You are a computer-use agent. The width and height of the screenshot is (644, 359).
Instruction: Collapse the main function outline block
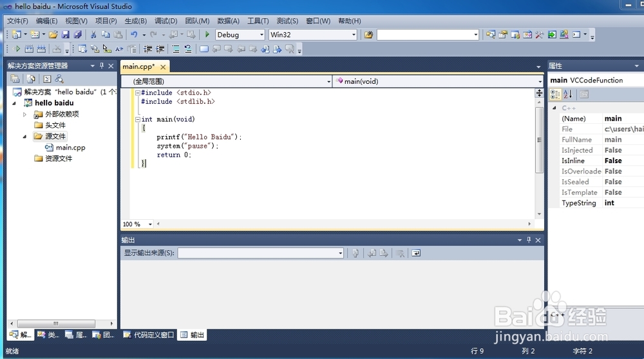click(138, 120)
